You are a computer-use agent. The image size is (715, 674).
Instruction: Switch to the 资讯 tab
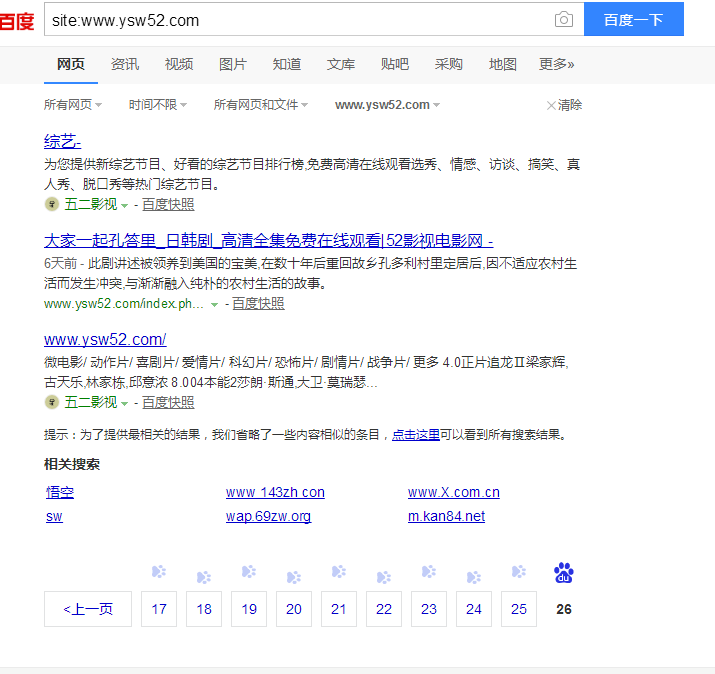point(125,64)
